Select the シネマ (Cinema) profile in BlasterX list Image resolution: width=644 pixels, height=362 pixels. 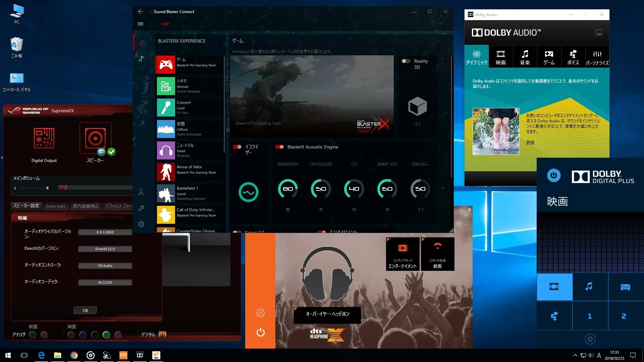coord(189,85)
